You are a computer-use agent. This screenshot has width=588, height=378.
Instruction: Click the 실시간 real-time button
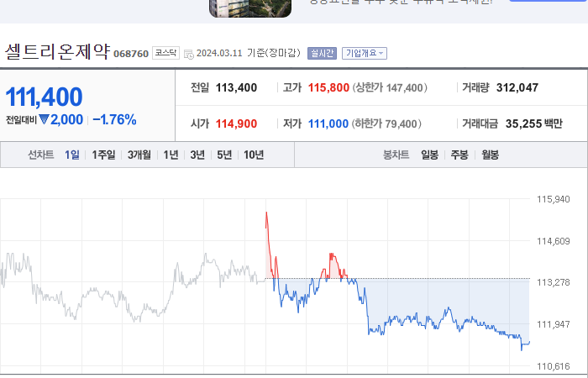point(322,53)
